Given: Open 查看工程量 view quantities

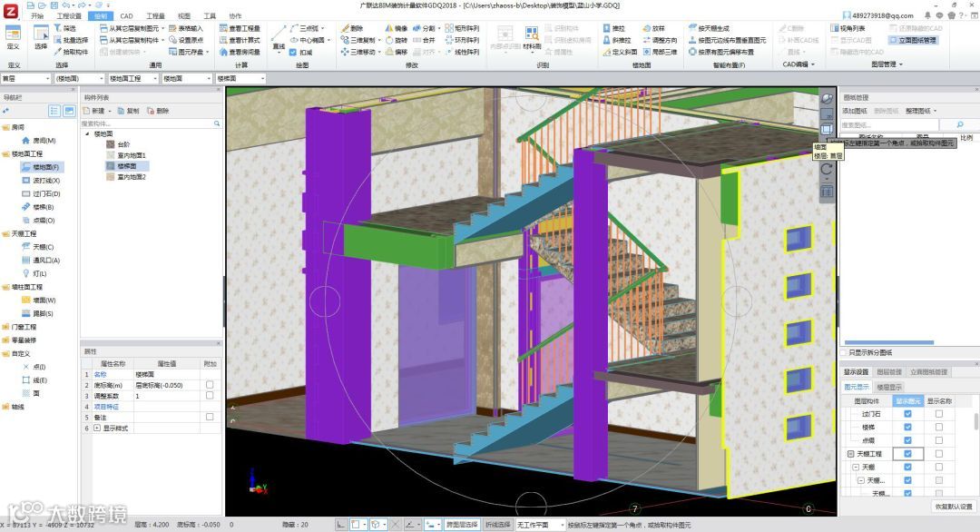Looking at the screenshot, I should (240, 28).
